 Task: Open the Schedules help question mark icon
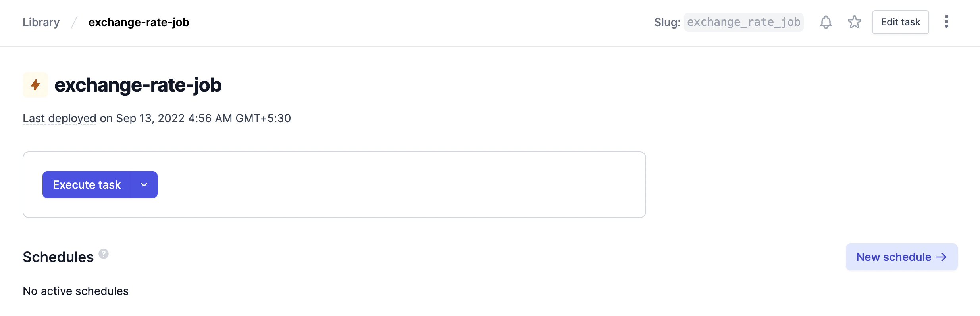104,254
